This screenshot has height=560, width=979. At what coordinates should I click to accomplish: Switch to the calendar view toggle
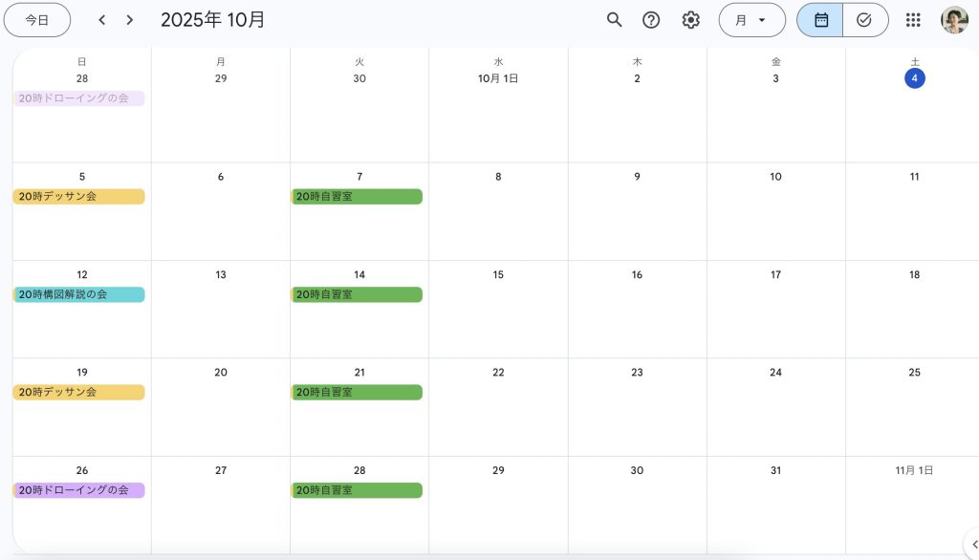click(x=820, y=20)
